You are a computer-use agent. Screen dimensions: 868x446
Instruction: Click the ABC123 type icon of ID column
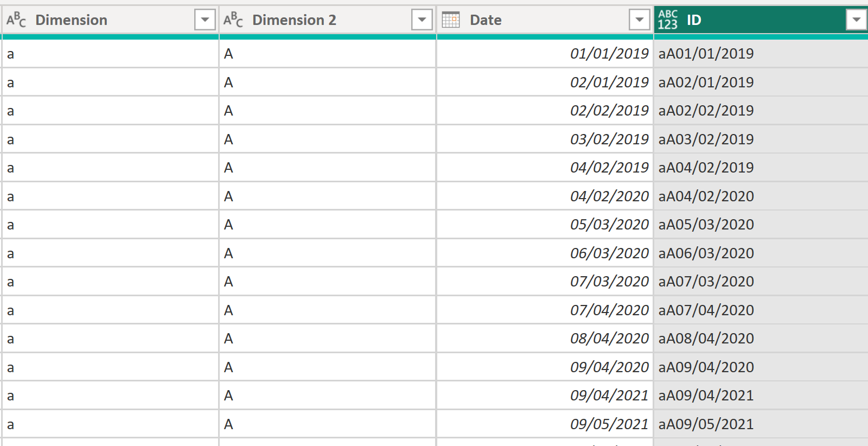(x=668, y=20)
